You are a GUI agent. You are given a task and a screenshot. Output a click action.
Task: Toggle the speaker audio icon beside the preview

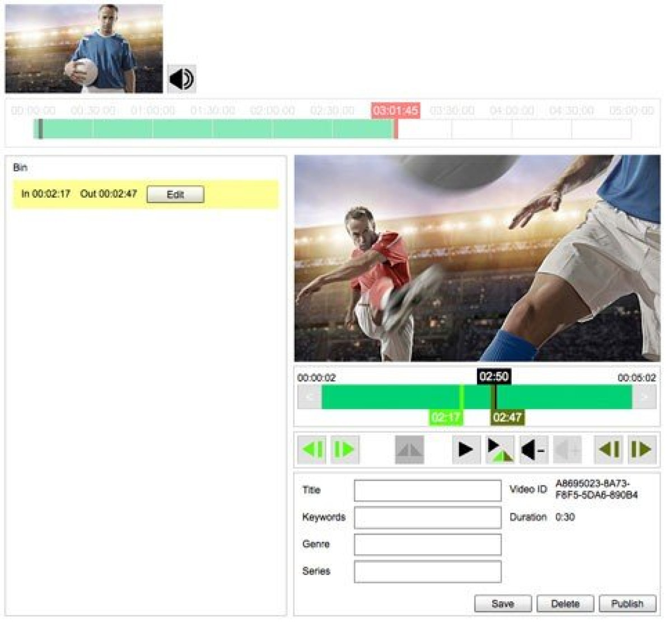point(181,78)
